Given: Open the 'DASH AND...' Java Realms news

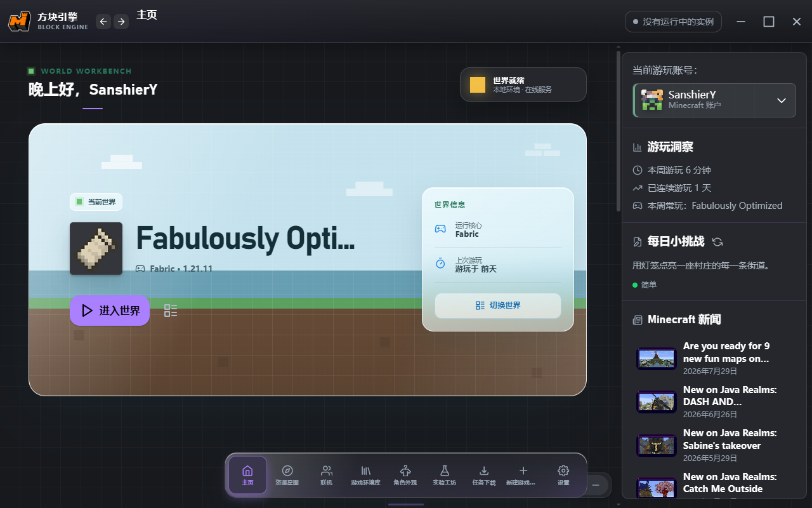Looking at the screenshot, I should point(715,402).
